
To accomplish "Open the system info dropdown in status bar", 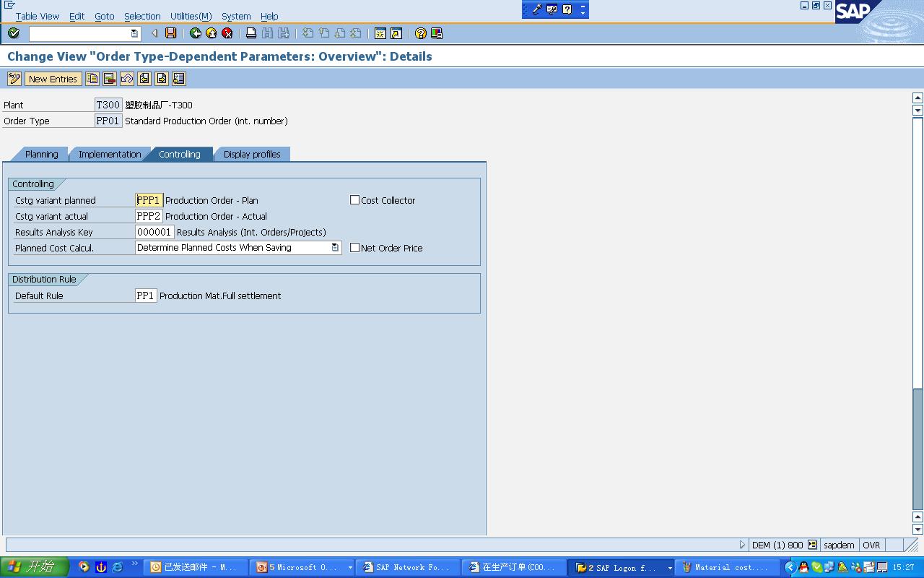I will click(812, 545).
